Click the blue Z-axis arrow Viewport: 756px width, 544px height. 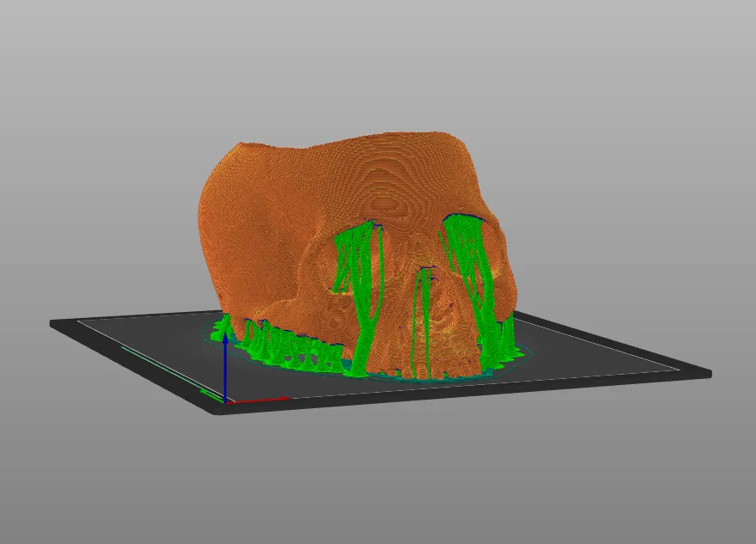[225, 366]
